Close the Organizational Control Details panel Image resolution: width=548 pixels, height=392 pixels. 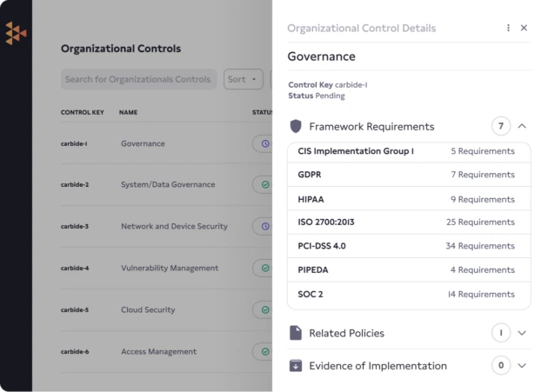tap(524, 28)
